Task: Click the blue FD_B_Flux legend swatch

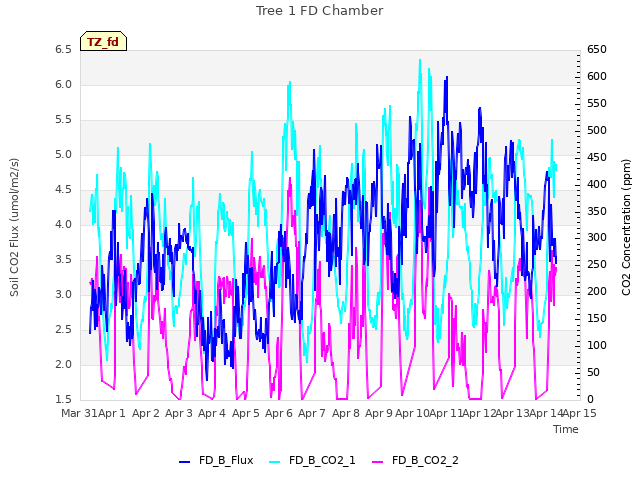Action: [x=184, y=462]
